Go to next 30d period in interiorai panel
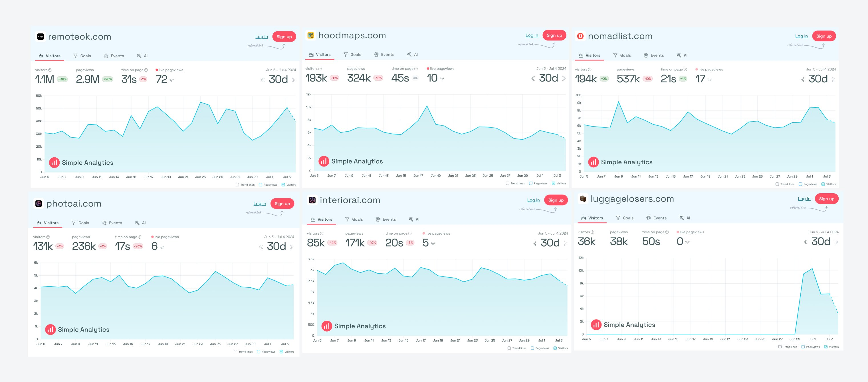 point(566,243)
